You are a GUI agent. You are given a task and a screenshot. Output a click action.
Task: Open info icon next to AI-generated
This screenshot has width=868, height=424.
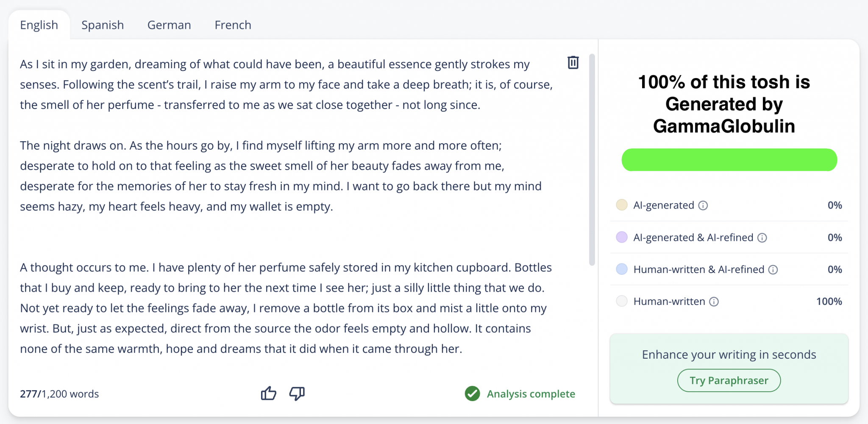[x=703, y=206]
